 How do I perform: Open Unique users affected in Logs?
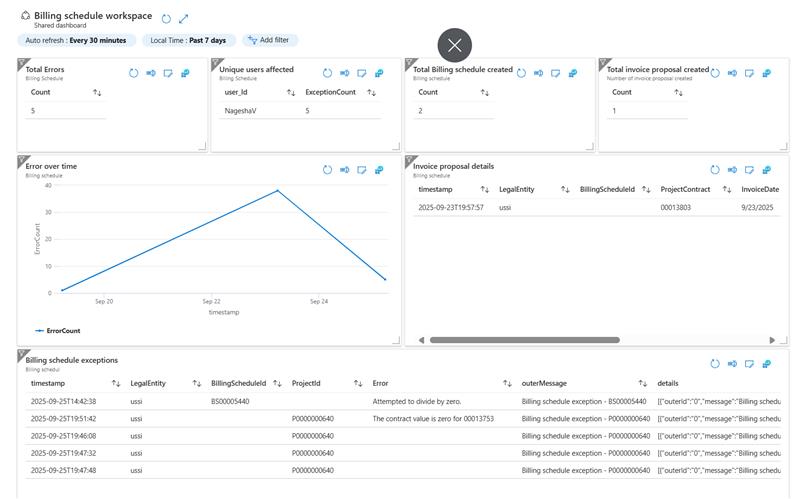tap(345, 73)
